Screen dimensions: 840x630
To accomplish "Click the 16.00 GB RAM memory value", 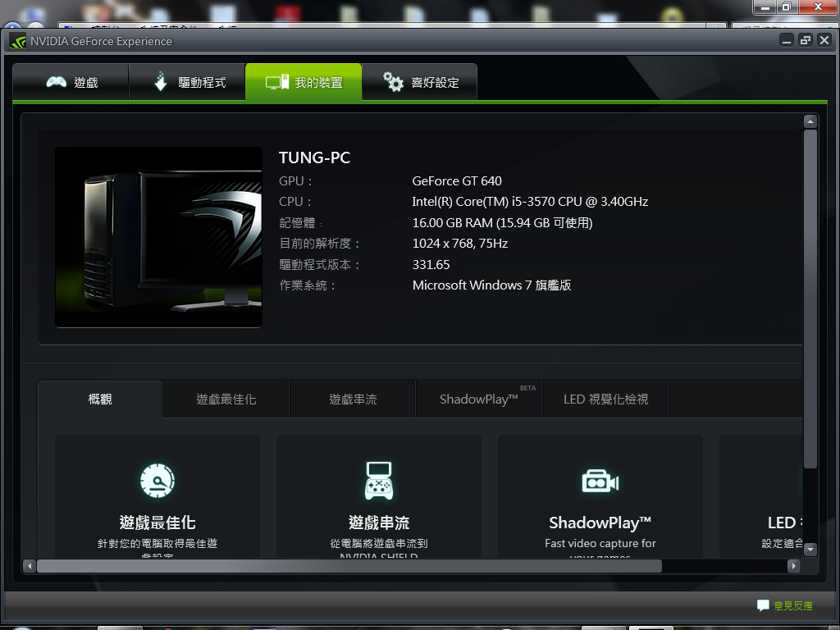I will [x=503, y=223].
